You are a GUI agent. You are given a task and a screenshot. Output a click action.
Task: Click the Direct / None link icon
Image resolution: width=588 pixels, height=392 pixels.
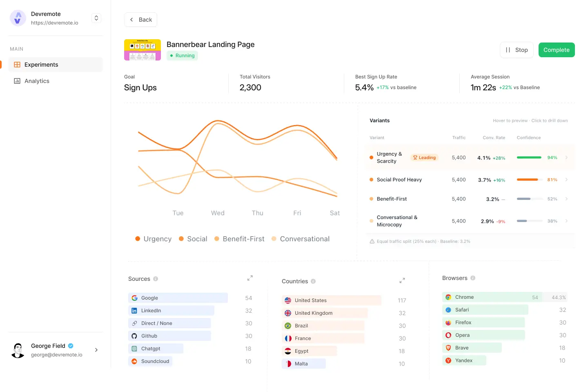pyautogui.click(x=134, y=323)
